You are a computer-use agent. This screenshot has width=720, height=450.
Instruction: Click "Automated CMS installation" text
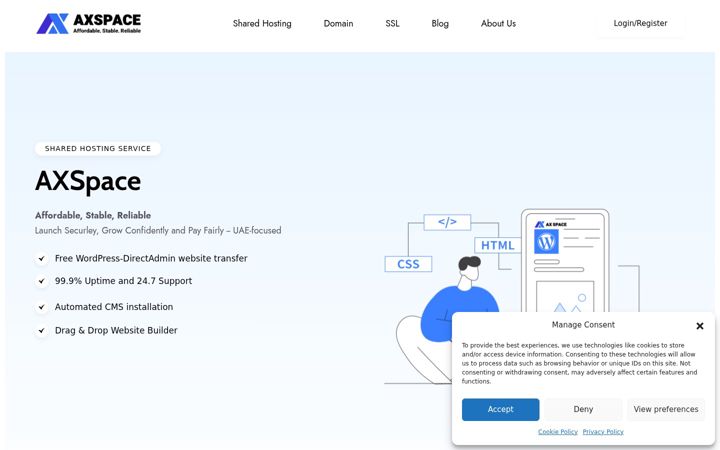click(x=114, y=307)
